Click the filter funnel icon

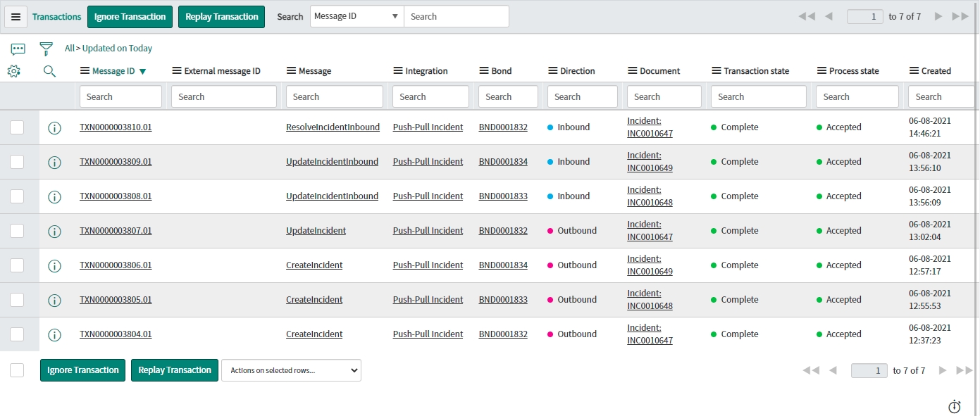[46, 49]
